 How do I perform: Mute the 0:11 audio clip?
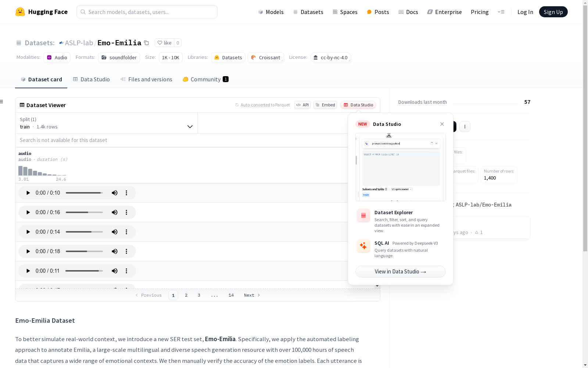[x=115, y=271]
